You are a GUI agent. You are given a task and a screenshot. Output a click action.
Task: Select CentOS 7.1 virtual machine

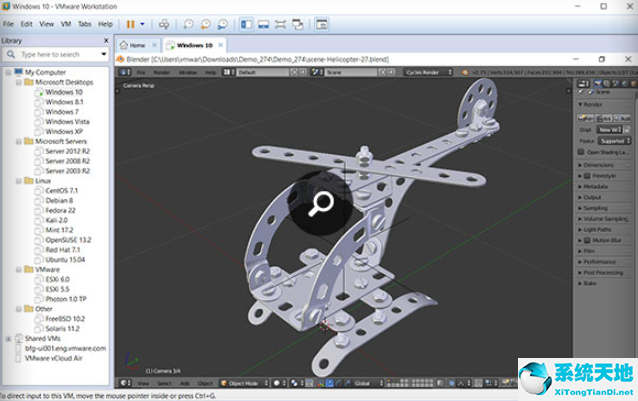pyautogui.click(x=61, y=191)
